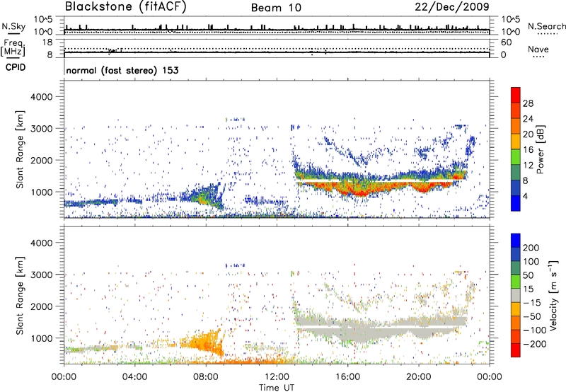
Task: Click the 'N.Search' legend label
Action: pos(546,26)
